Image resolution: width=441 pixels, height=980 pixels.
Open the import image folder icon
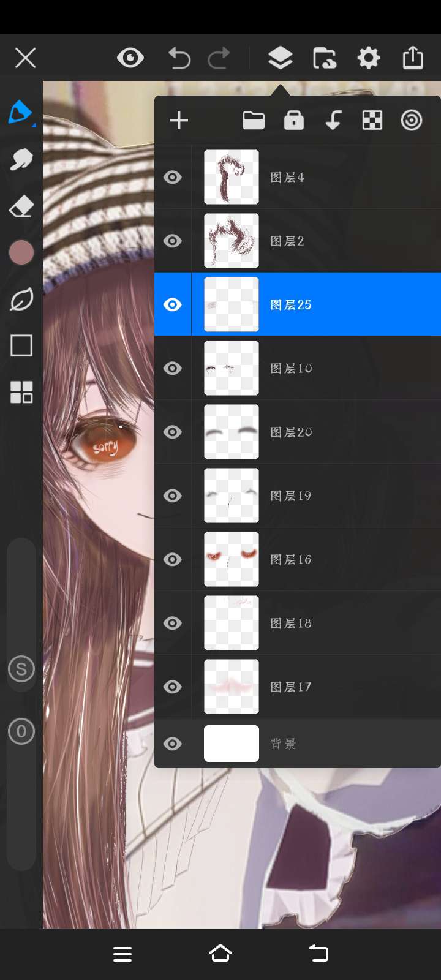tap(324, 58)
